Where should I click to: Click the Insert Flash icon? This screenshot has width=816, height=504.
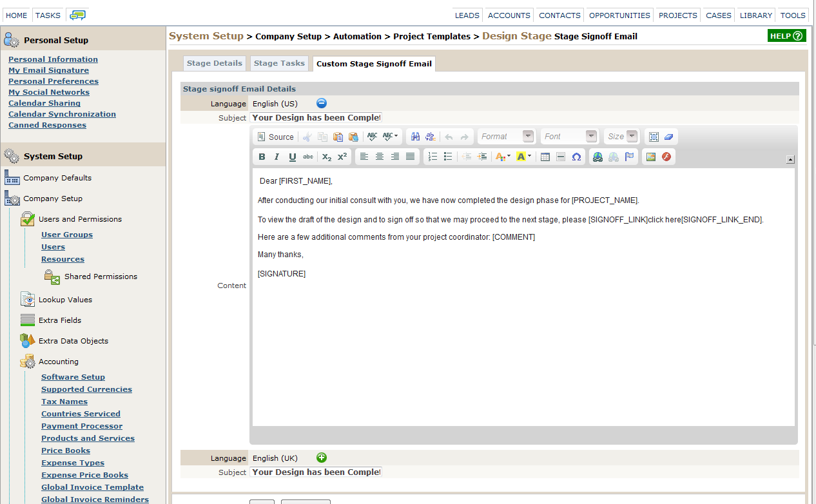pos(666,157)
